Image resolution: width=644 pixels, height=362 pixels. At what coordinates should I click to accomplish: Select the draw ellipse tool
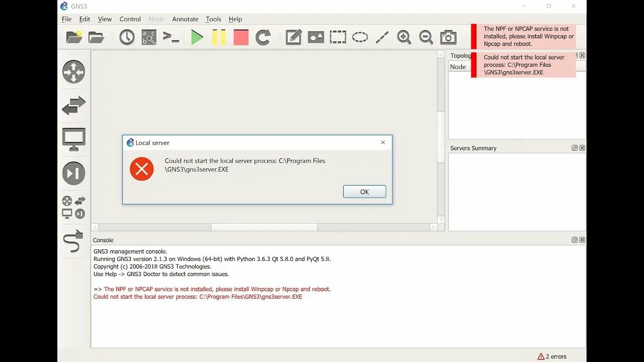[360, 37]
